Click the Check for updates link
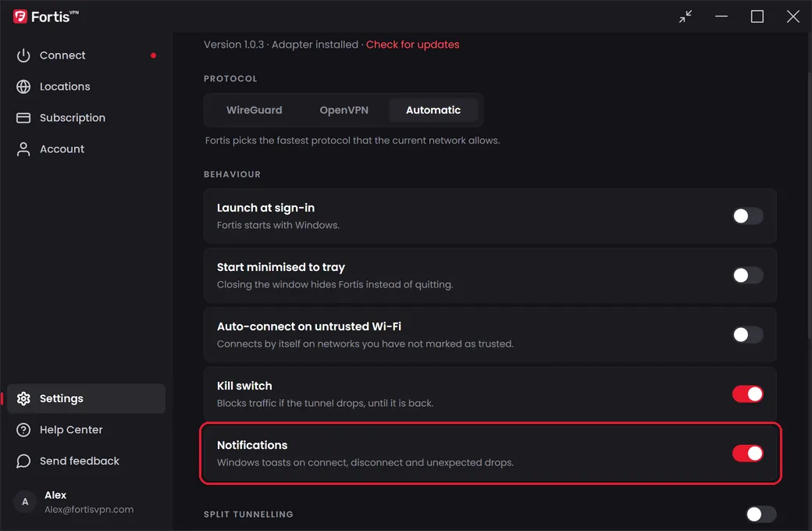Image resolution: width=812 pixels, height=531 pixels. tap(413, 45)
